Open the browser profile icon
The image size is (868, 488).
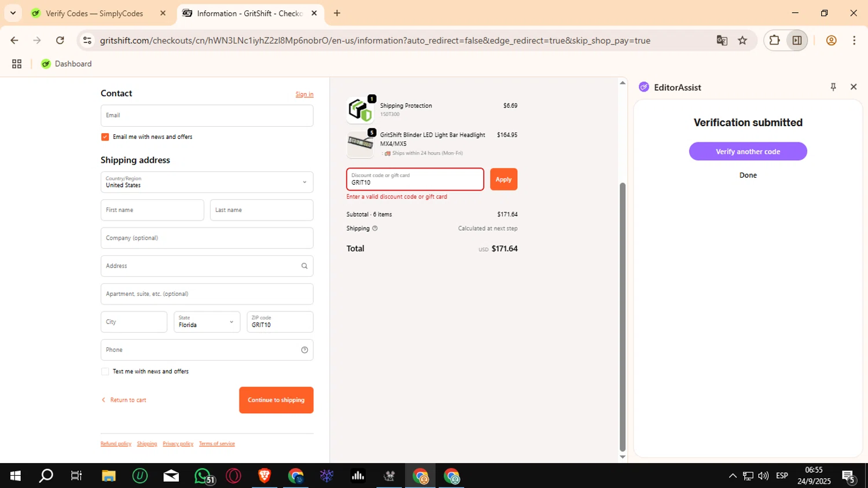click(x=832, y=41)
